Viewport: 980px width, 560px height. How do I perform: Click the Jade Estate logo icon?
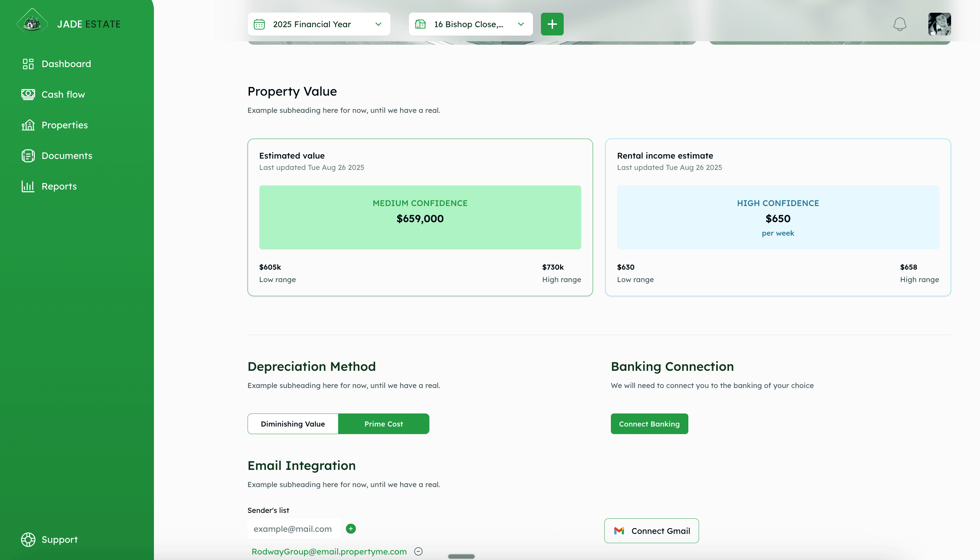32,23
